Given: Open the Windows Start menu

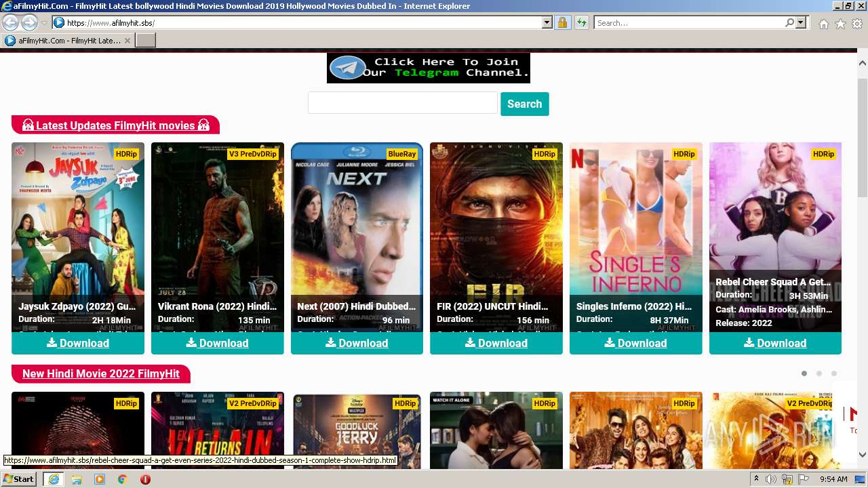Looking at the screenshot, I should (x=18, y=479).
